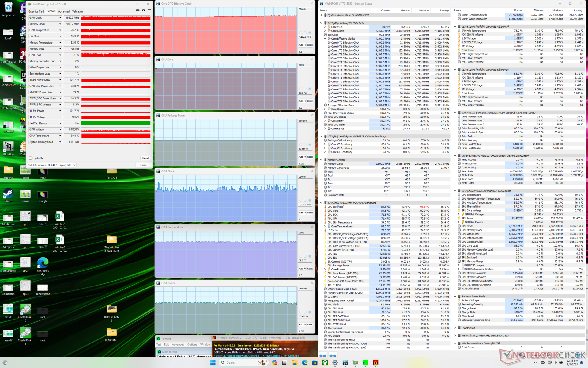Click Auto Fit in GPU Clock graph window
The width and height of the screenshot is (588, 368).
(x=302, y=213)
